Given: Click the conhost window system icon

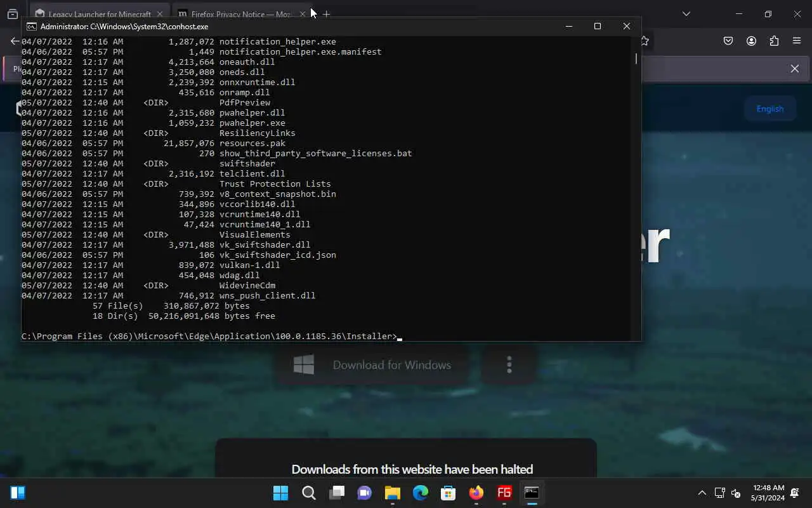Looking at the screenshot, I should pos(31,27).
